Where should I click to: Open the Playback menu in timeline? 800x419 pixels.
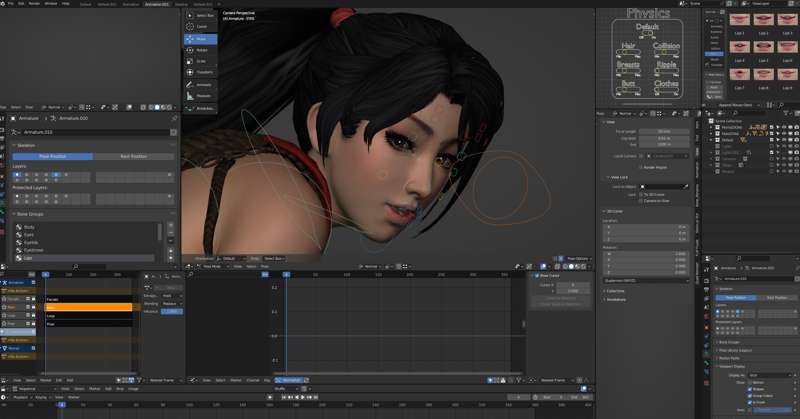[x=21, y=397]
